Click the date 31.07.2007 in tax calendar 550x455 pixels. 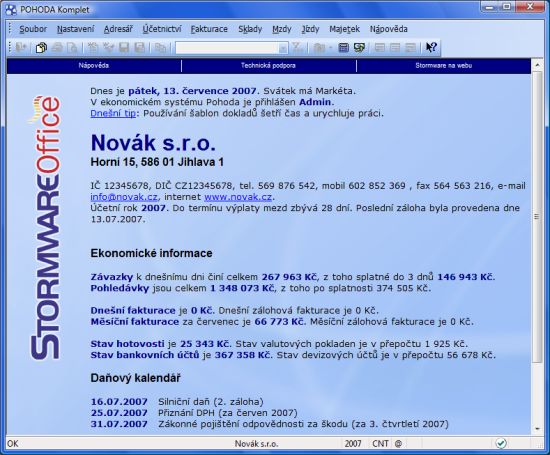119,424
